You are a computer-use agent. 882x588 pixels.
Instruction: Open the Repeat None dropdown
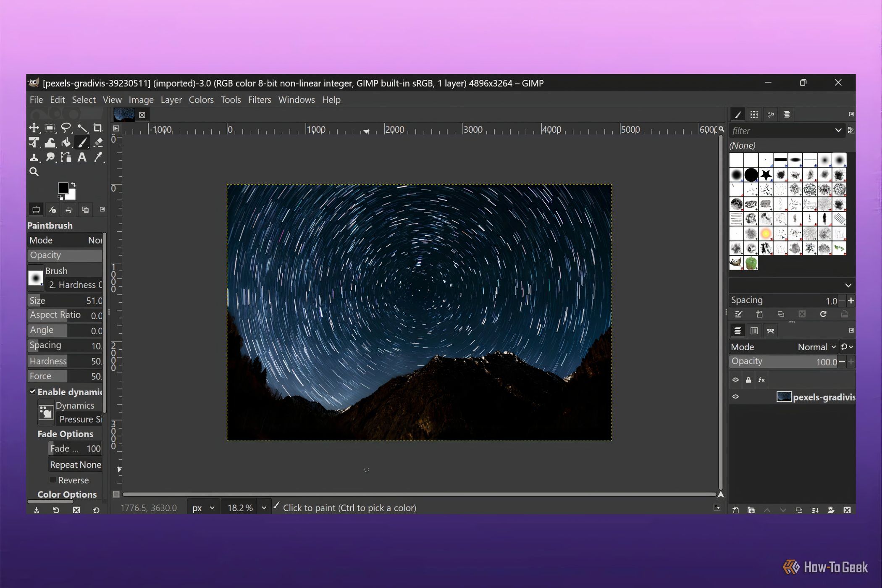coord(76,465)
